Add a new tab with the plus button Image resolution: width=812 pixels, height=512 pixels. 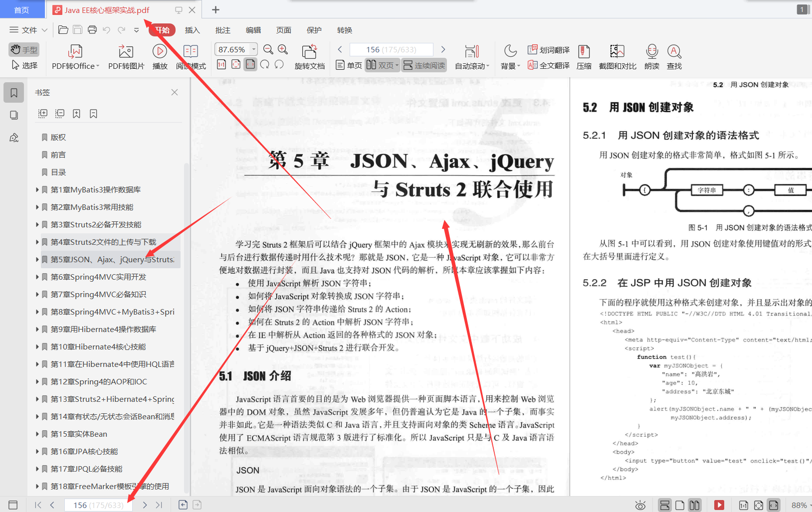(215, 9)
